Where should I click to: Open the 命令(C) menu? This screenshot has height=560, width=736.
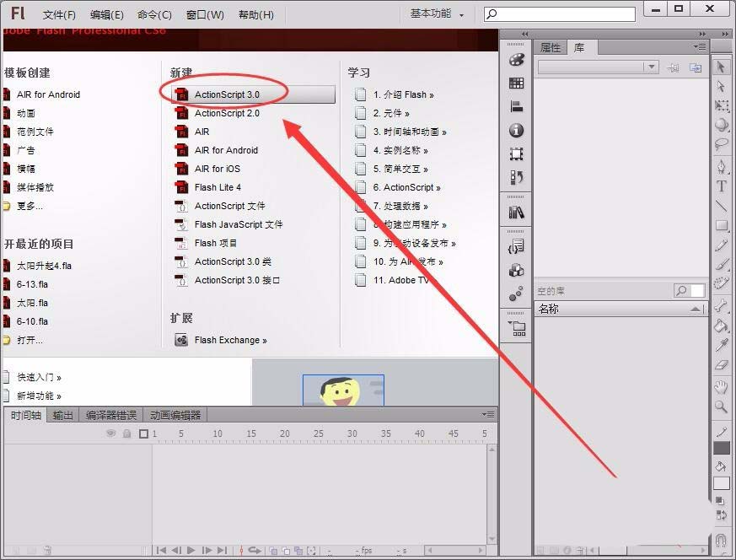pos(154,15)
